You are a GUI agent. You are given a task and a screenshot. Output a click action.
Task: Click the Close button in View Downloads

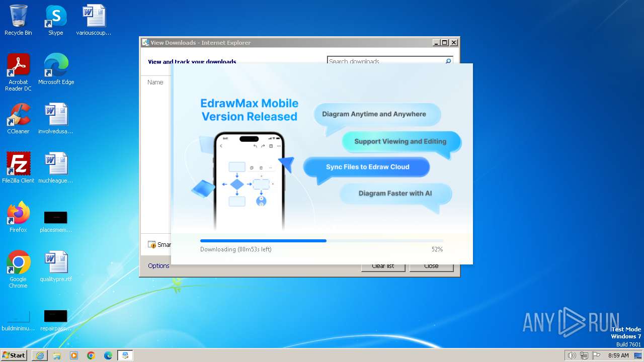431,266
